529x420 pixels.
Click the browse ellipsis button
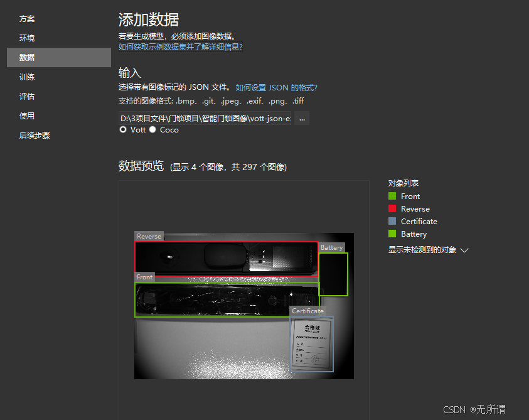[302, 119]
